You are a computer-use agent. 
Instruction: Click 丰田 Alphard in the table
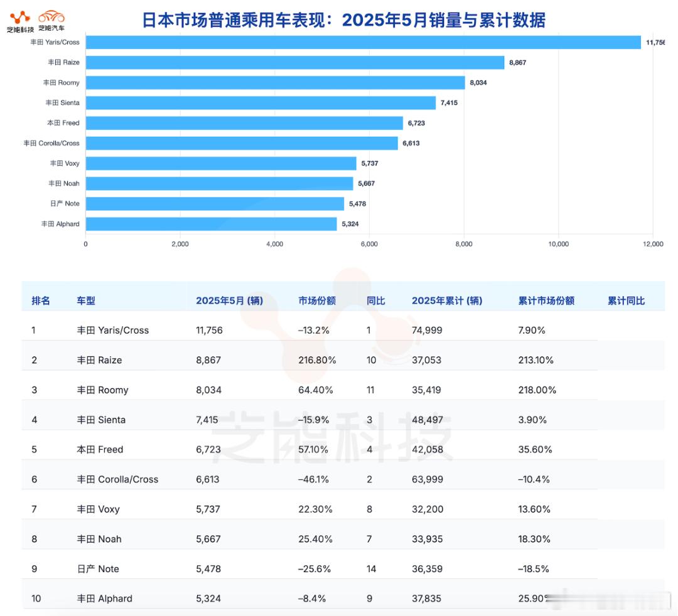click(x=105, y=598)
